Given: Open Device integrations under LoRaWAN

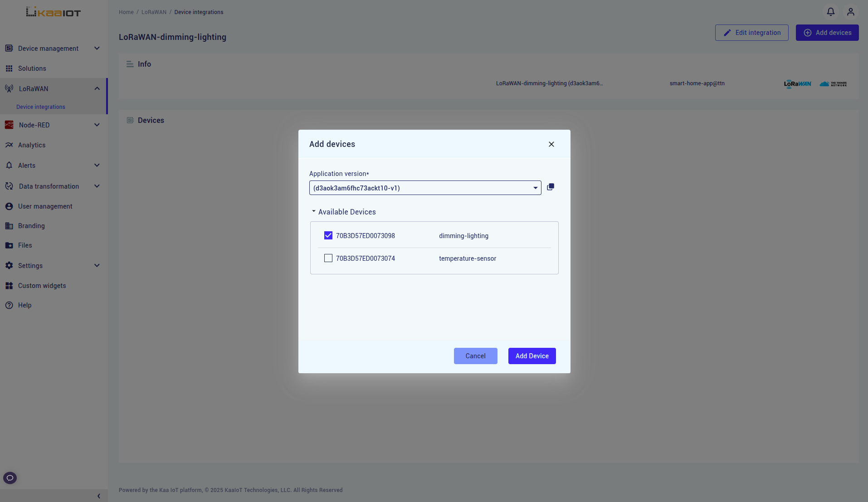Looking at the screenshot, I should tap(40, 107).
